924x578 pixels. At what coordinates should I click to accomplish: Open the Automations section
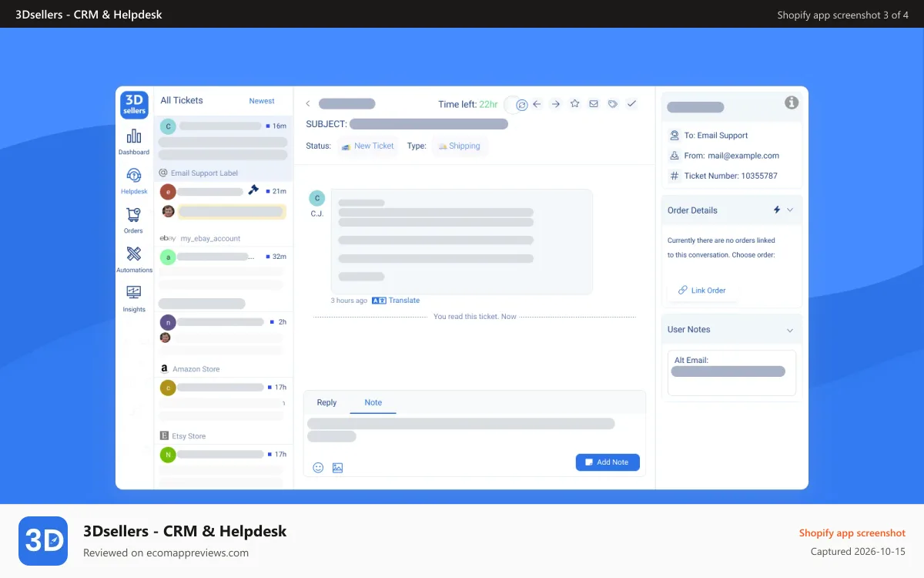tap(134, 260)
